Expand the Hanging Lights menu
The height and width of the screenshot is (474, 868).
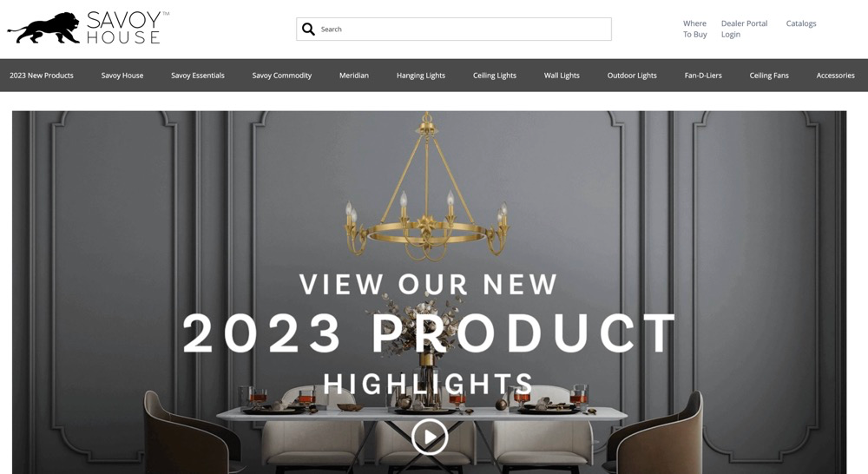[x=421, y=76]
